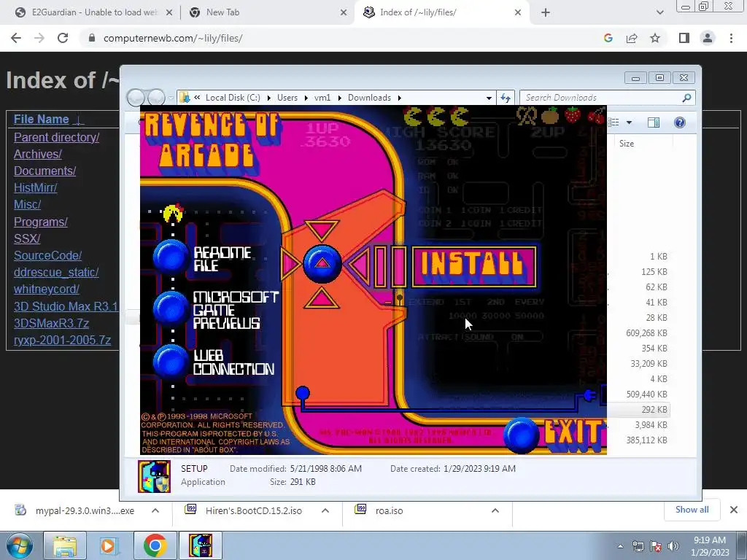Open Windows Explorer from taskbar

(65, 545)
